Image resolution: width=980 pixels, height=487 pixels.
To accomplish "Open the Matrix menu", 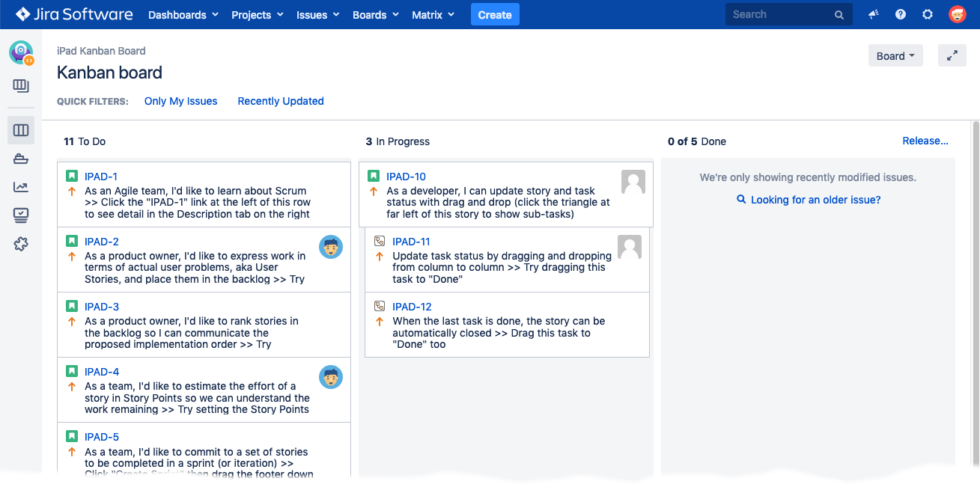I will pyautogui.click(x=433, y=15).
